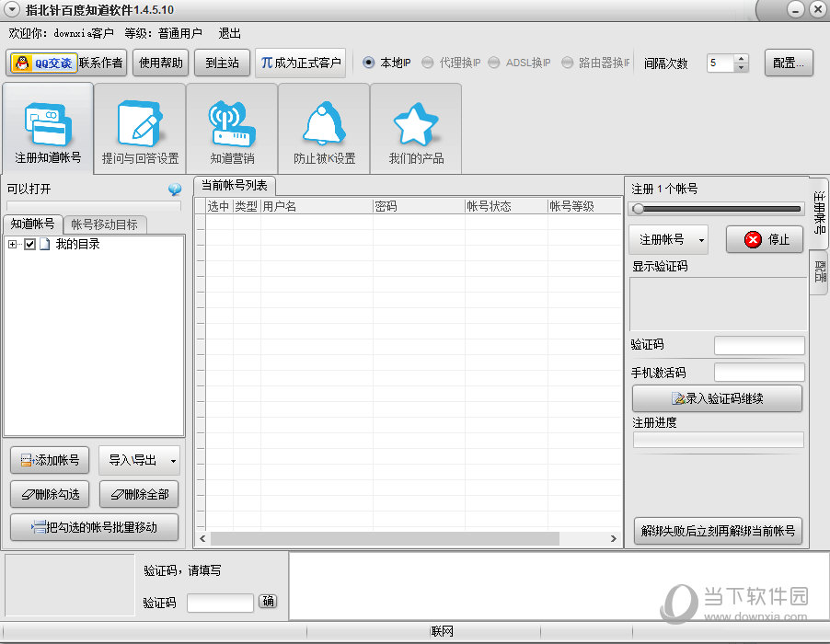The height and width of the screenshot is (644, 830).
Task: Select the 路由器换IP radio button
Action: pos(567,63)
